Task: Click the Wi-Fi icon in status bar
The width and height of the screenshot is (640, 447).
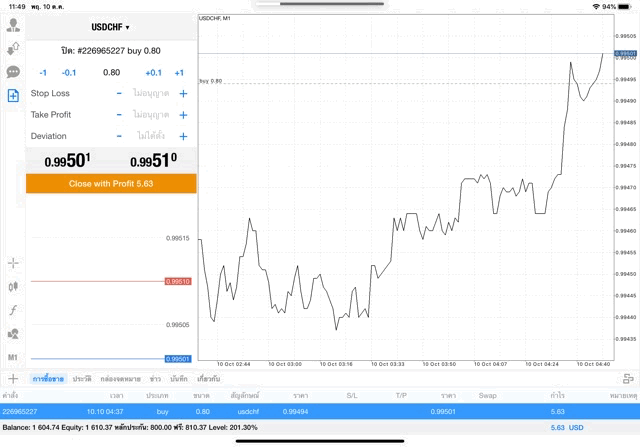Action: (x=596, y=7)
